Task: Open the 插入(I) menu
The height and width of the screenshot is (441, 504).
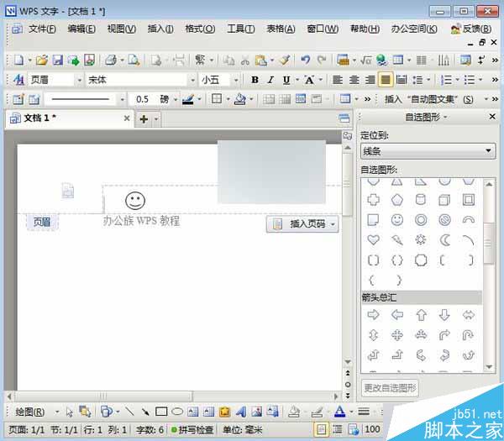Action: tap(160, 29)
